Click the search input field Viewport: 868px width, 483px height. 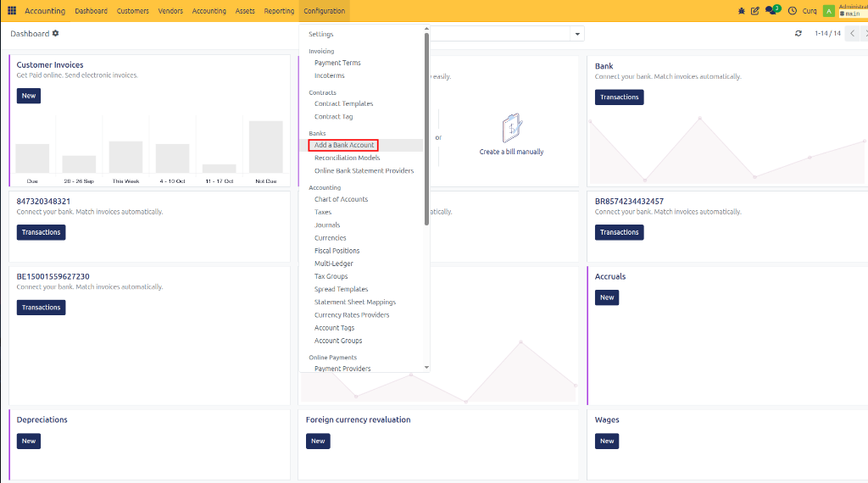click(x=500, y=34)
